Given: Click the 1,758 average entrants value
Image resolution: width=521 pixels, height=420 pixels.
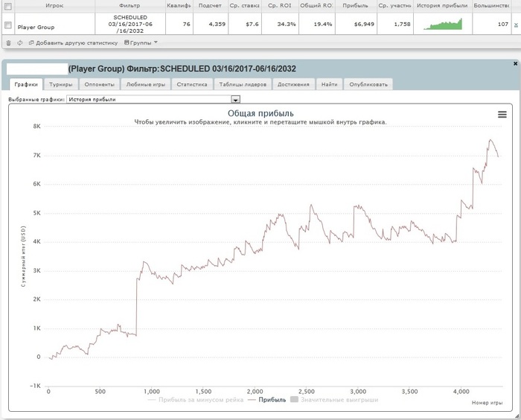Looking at the screenshot, I should point(402,25).
